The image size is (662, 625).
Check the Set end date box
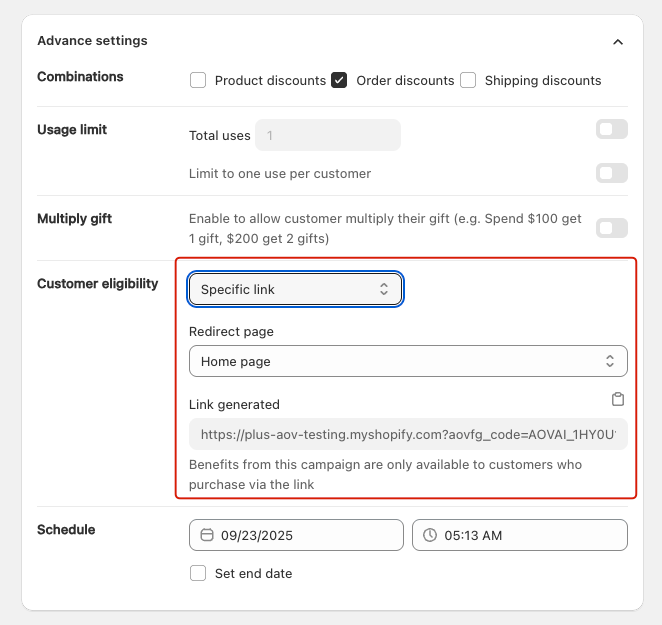[198, 573]
